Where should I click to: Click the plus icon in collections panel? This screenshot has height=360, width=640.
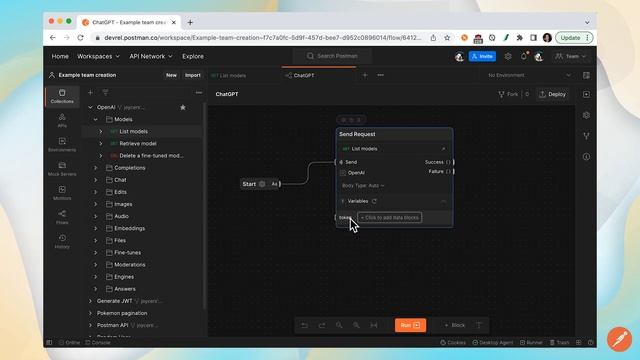(90, 93)
